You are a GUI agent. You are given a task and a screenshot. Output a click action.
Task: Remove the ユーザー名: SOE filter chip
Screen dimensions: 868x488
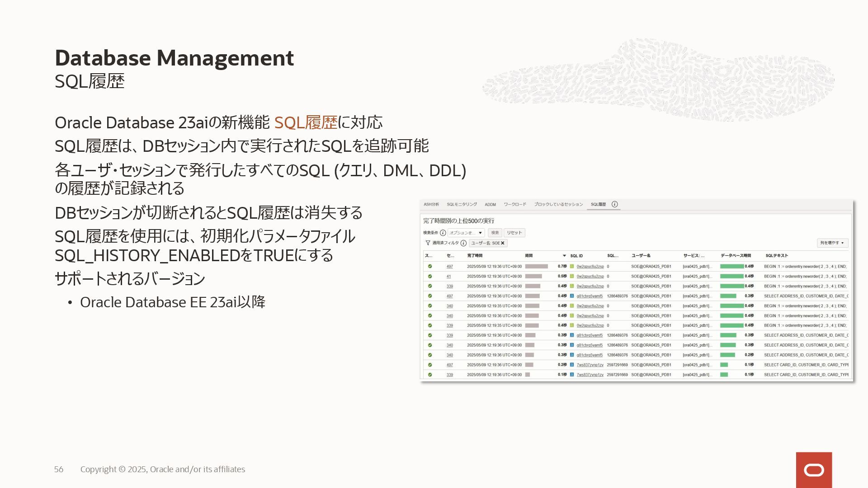pos(502,243)
